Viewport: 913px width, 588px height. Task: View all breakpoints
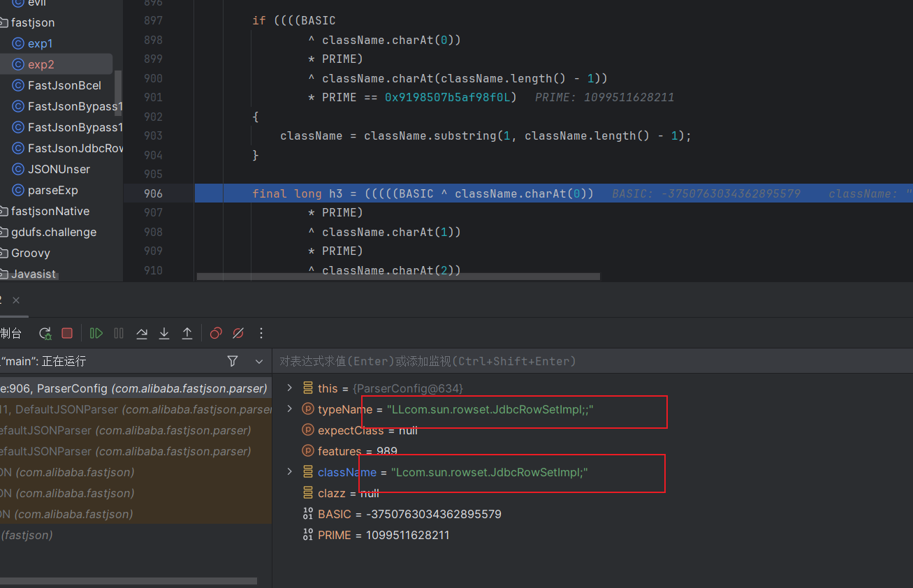[216, 333]
